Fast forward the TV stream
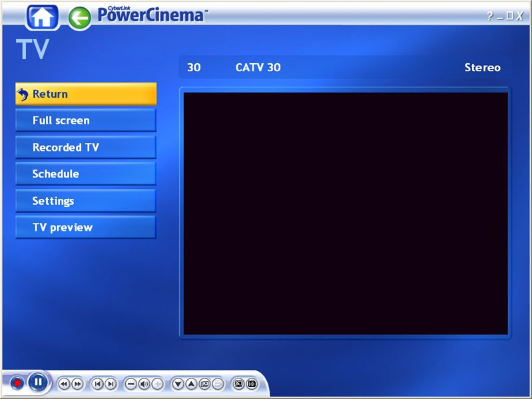The image size is (532, 399). pos(77,384)
